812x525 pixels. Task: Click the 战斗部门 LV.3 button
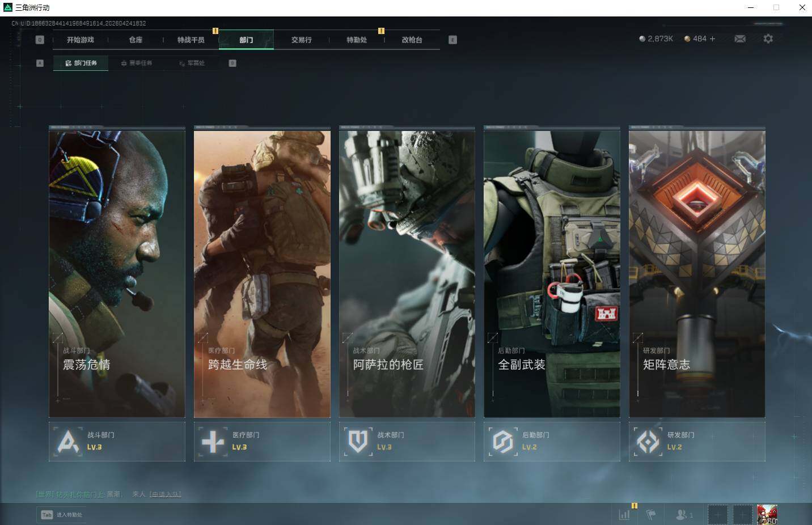[117, 441]
